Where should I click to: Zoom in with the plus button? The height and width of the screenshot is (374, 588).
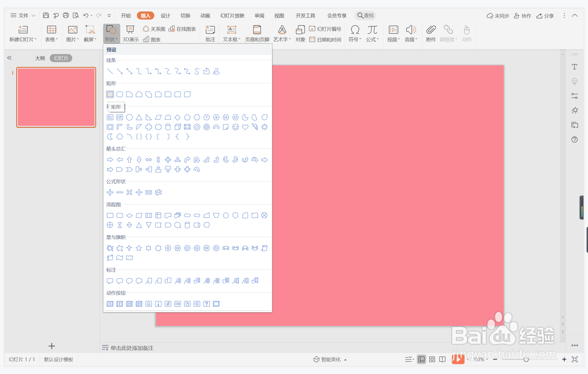tap(564, 359)
